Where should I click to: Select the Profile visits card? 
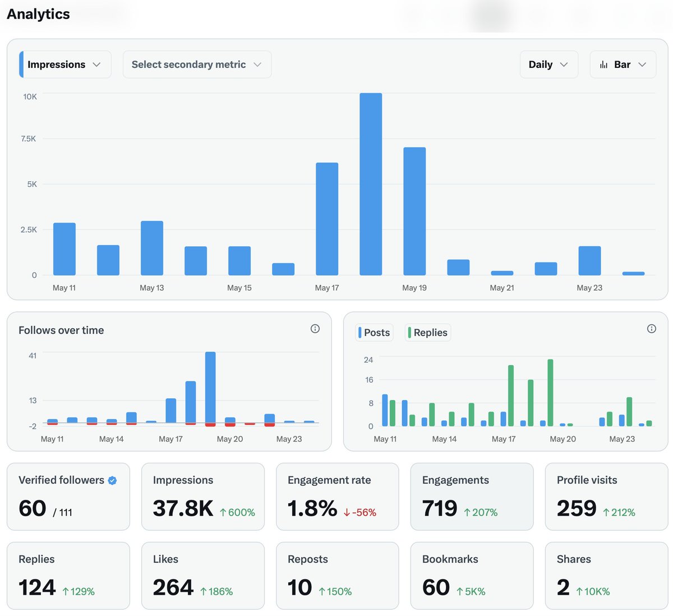coord(607,497)
